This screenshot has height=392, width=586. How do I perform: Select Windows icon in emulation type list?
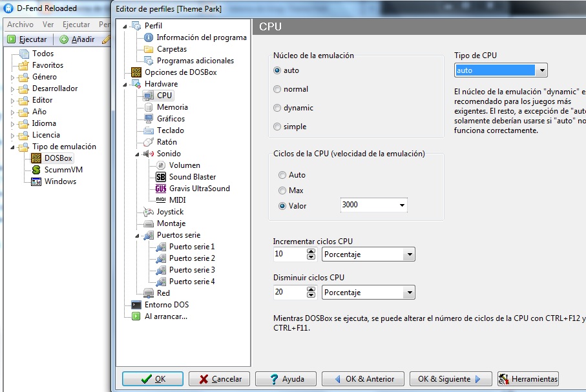[36, 181]
